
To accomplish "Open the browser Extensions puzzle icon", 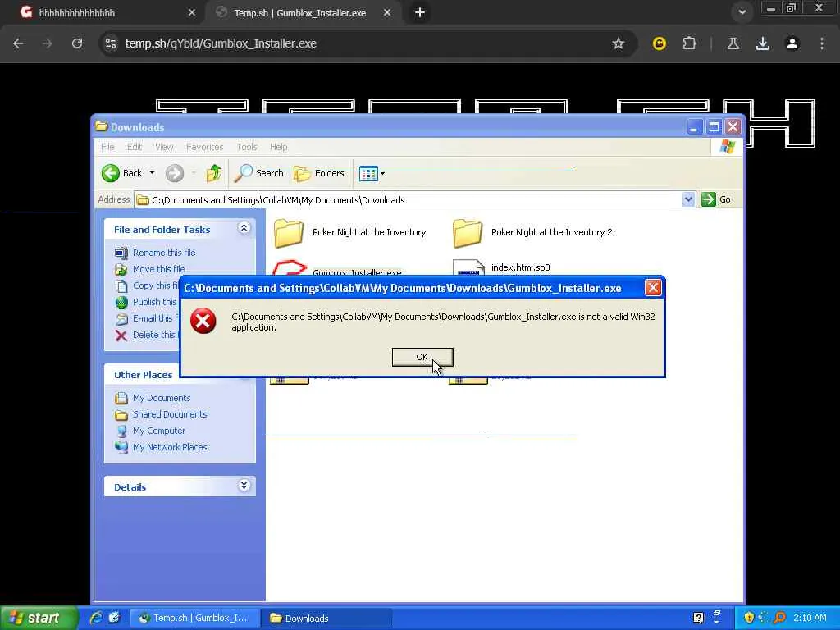I will (x=689, y=43).
